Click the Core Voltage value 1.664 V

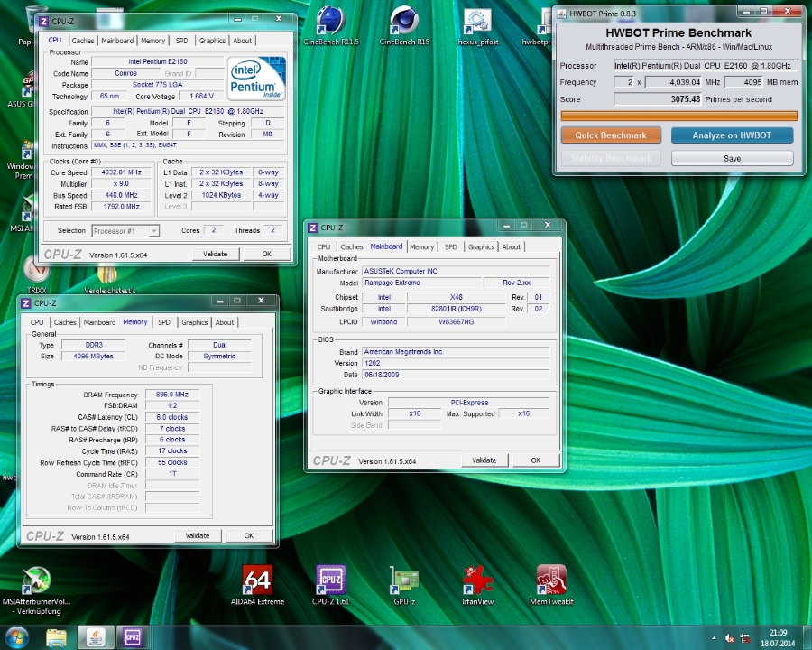(201, 96)
